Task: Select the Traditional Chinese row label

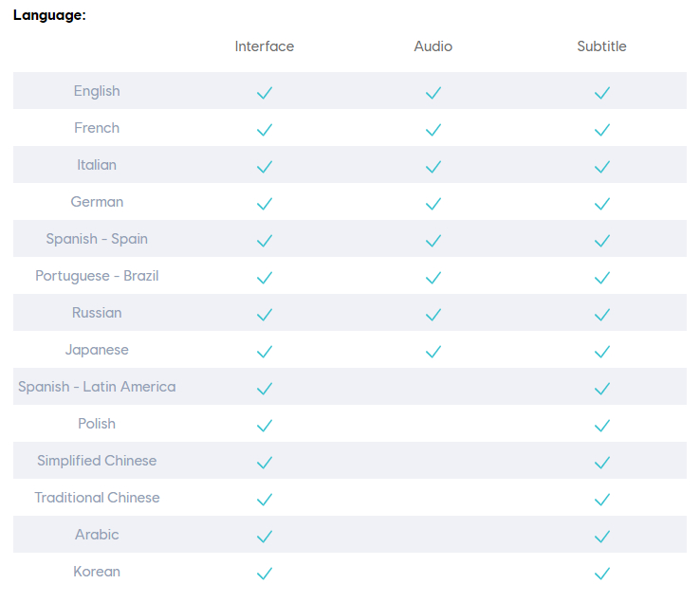Action: 97,498
